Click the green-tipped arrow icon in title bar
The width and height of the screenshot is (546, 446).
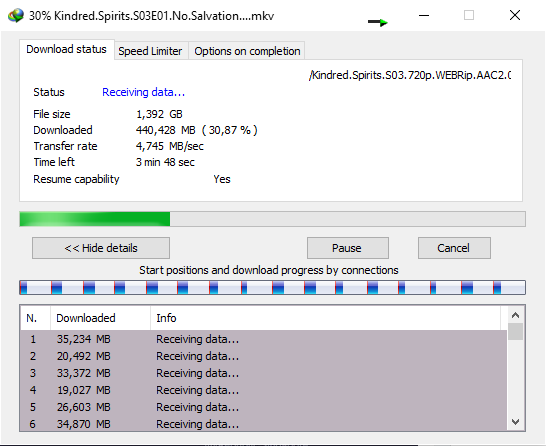[x=378, y=22]
